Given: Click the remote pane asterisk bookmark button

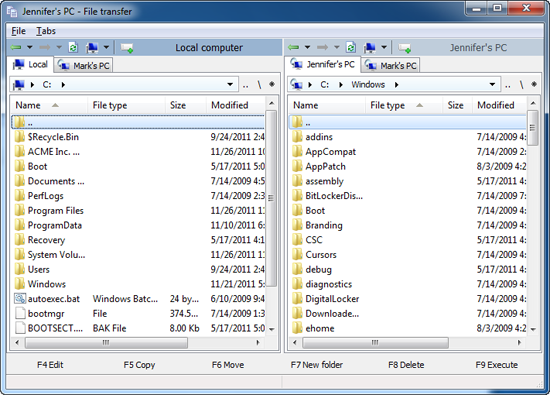Looking at the screenshot, I should point(534,84).
